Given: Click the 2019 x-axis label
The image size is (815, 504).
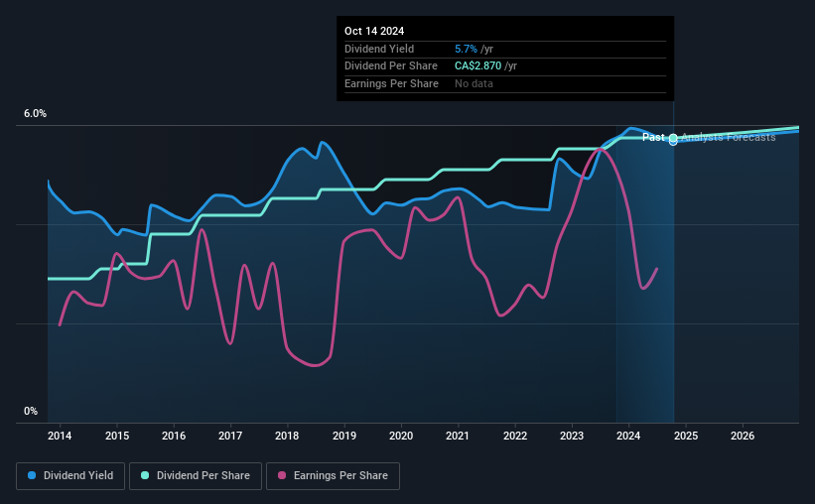Looking at the screenshot, I should pyautogui.click(x=344, y=436).
